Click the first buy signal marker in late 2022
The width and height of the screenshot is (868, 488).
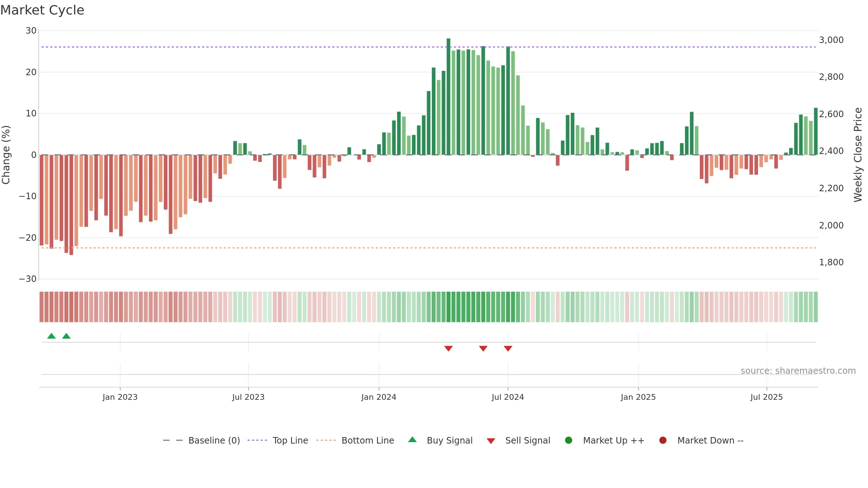pyautogui.click(x=51, y=336)
